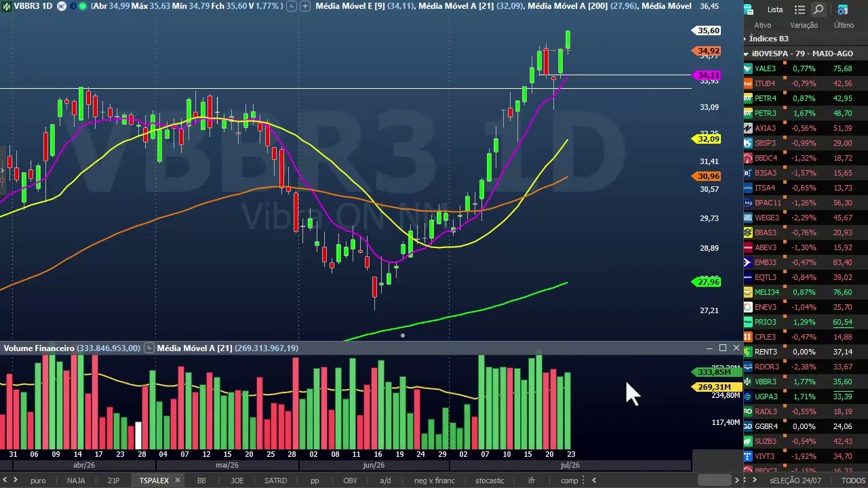The image size is (868, 488).
Task: Select the VALE3 row in watchlist
Action: [x=806, y=68]
